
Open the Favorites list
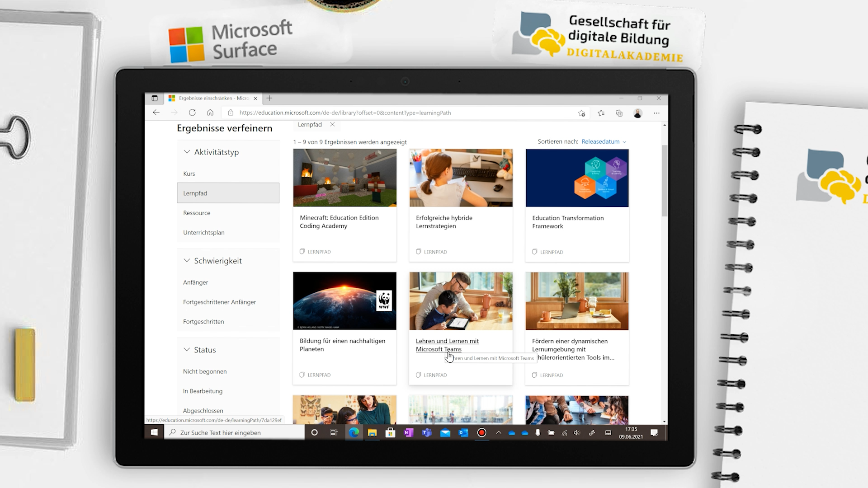click(x=601, y=113)
